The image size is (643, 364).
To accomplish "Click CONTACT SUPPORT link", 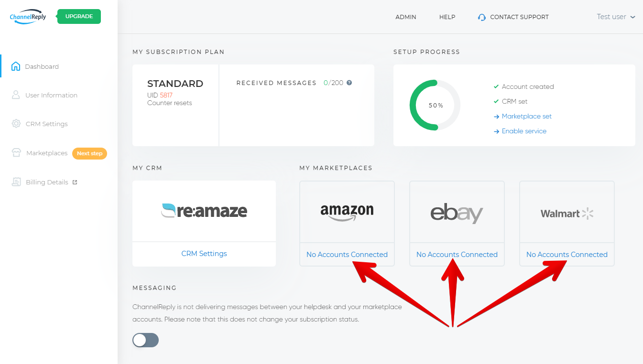I will [x=519, y=17].
